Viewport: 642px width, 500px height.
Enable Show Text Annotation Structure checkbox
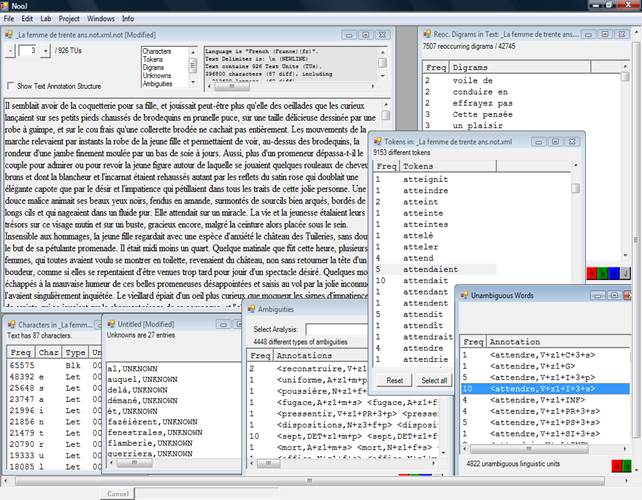11,86
